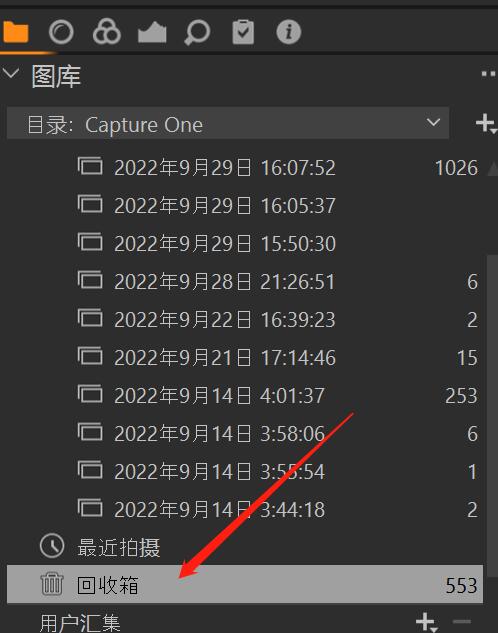Open the Color tool tab circles icon
Screen dimensions: 498x633
(x=107, y=31)
